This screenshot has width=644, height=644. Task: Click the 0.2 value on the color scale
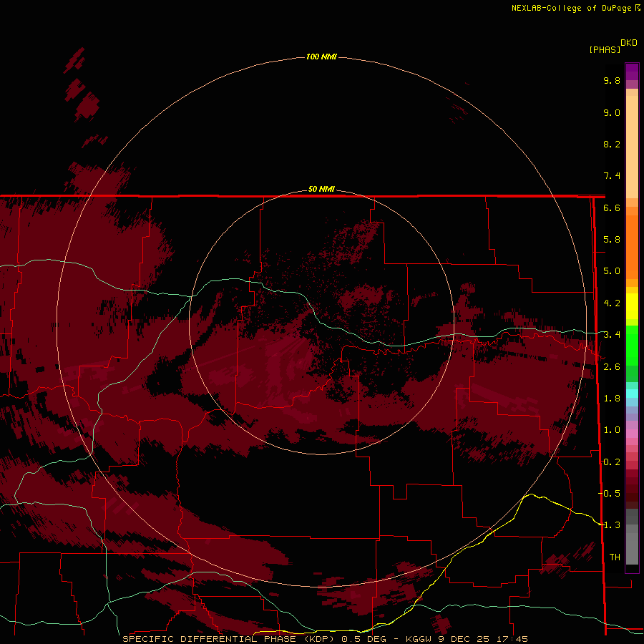(x=612, y=462)
